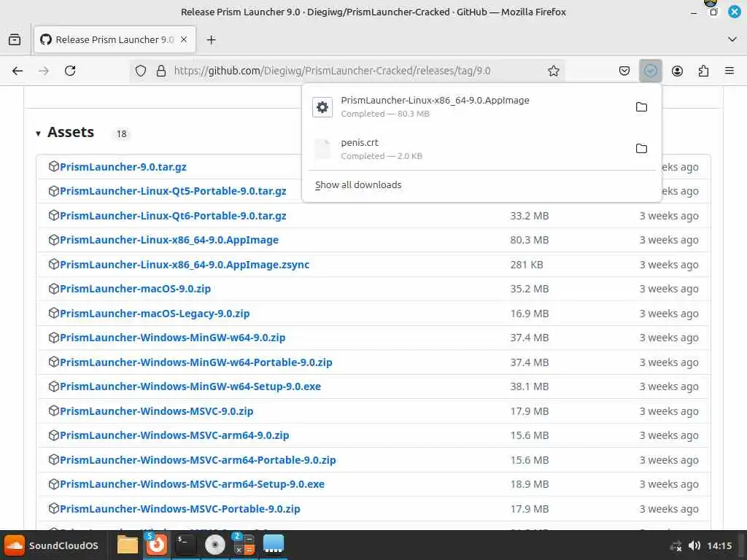Close the Release Prism Launcher tab
The image size is (747, 560).
[184, 39]
